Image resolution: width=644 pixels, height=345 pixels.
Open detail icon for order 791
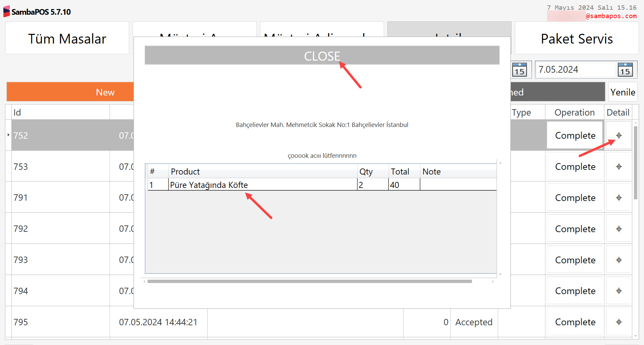(619, 198)
